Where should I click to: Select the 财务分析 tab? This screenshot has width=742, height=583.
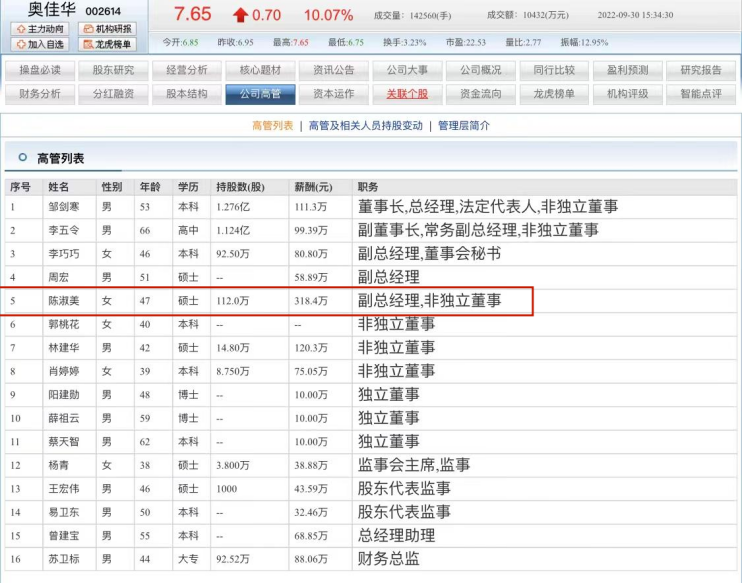click(40, 94)
